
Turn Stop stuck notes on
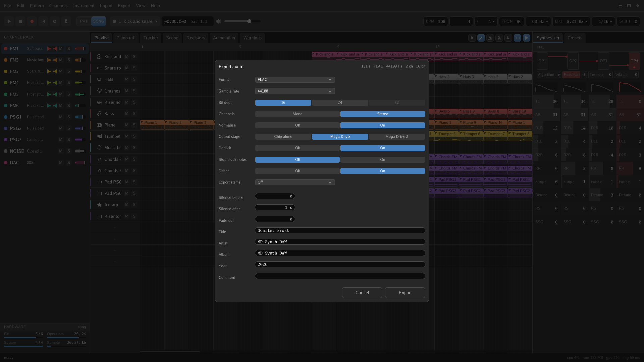click(383, 160)
